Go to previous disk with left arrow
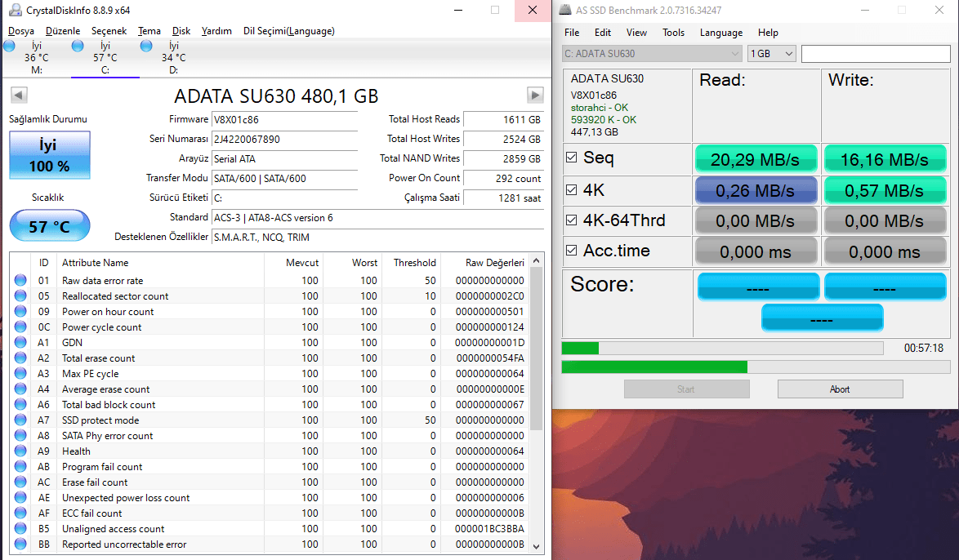 (19, 95)
